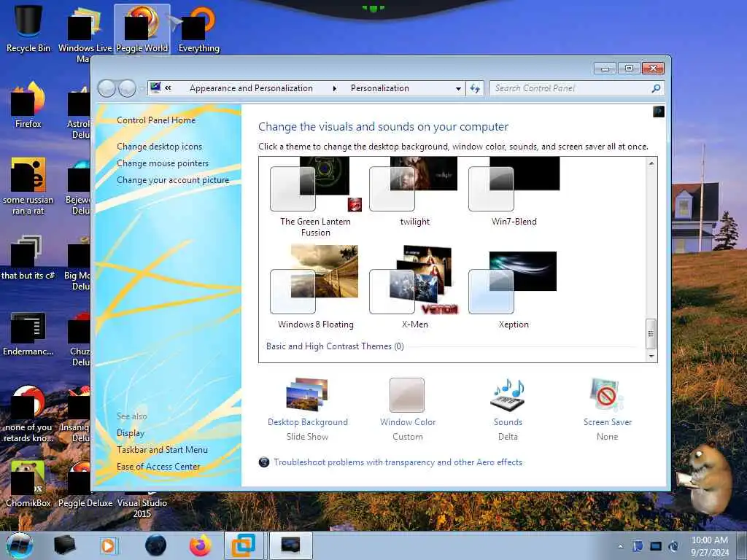Expand the address bar history dropdown
Screen dimensions: 747x560
458,88
